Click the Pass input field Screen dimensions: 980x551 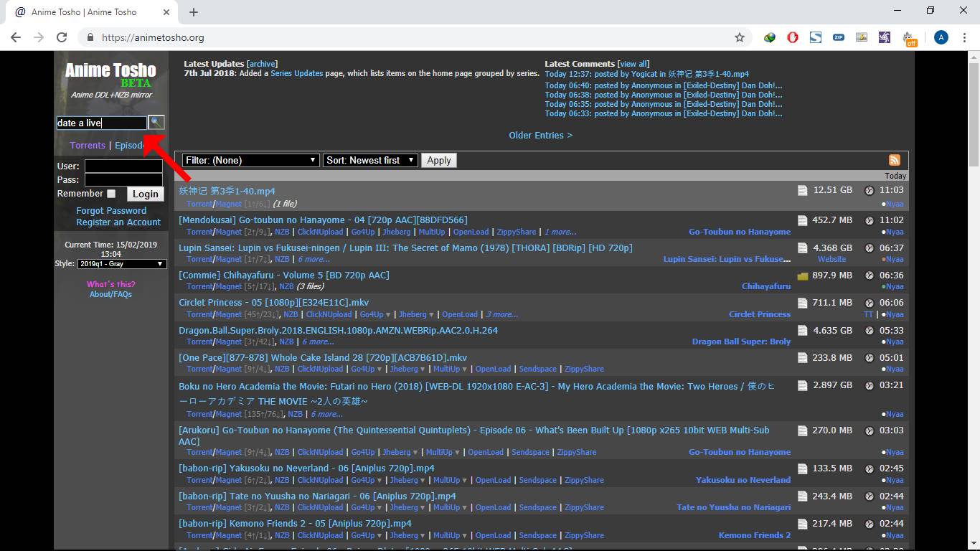pos(123,179)
